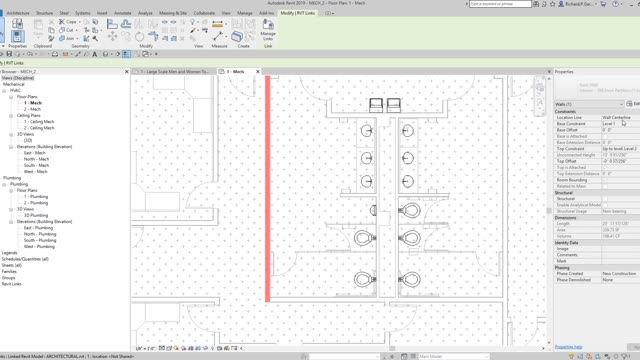The image size is (640, 360).
Task: Open the Annotate ribbon tab
Action: point(122,13)
